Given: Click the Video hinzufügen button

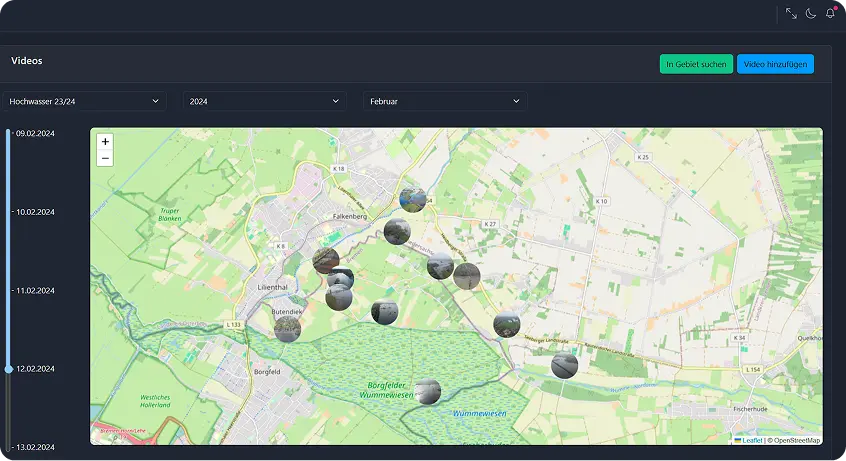Looking at the screenshot, I should click(775, 64).
